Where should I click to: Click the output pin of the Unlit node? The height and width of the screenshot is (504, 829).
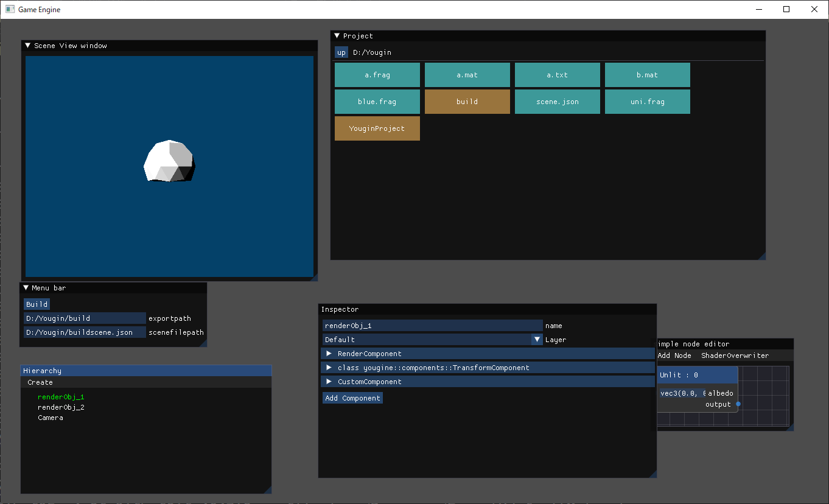738,404
